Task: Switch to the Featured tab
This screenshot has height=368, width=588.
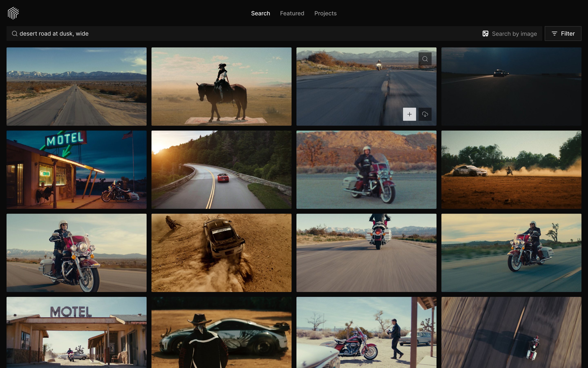Action: [x=292, y=13]
